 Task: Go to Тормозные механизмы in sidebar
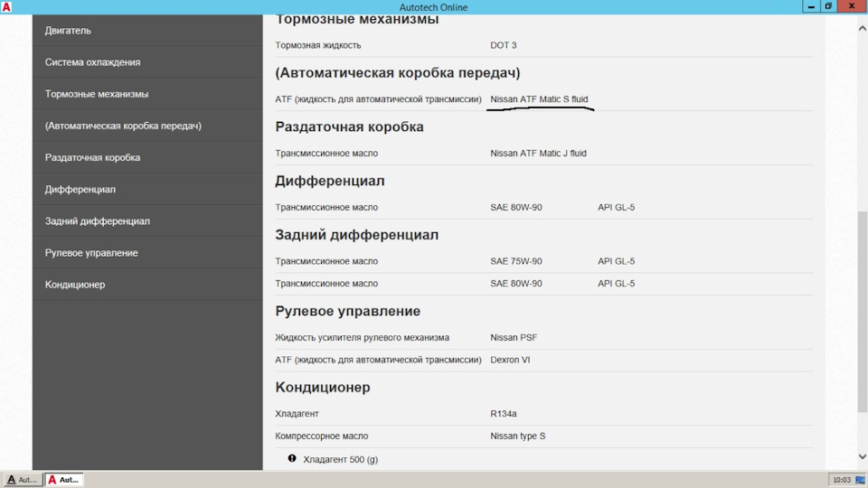point(97,94)
